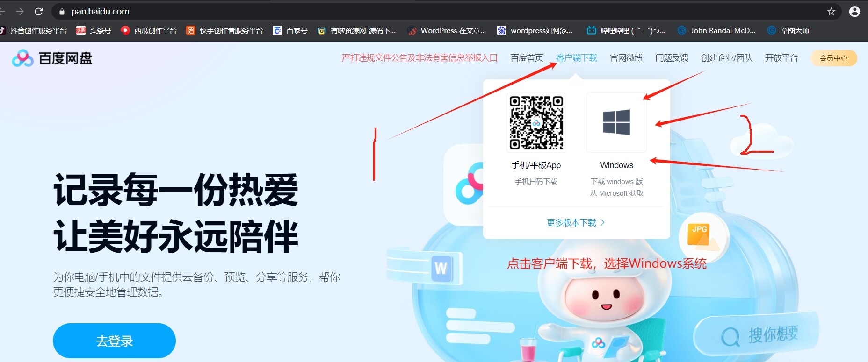Open the Chrome profile avatar icon
The height and width of the screenshot is (362, 868).
[x=854, y=12]
